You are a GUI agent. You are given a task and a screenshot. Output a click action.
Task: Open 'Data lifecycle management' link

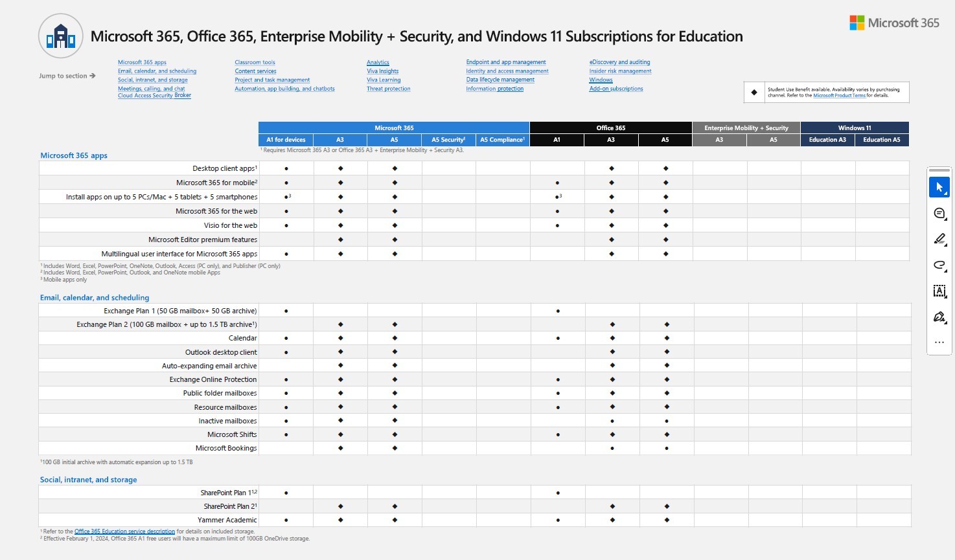tap(500, 80)
